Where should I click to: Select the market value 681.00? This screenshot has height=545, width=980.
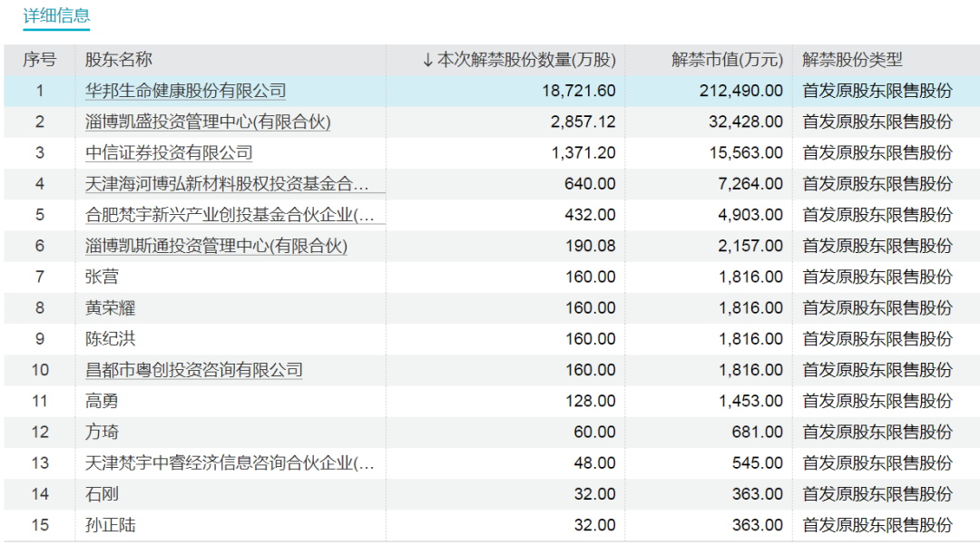click(758, 432)
